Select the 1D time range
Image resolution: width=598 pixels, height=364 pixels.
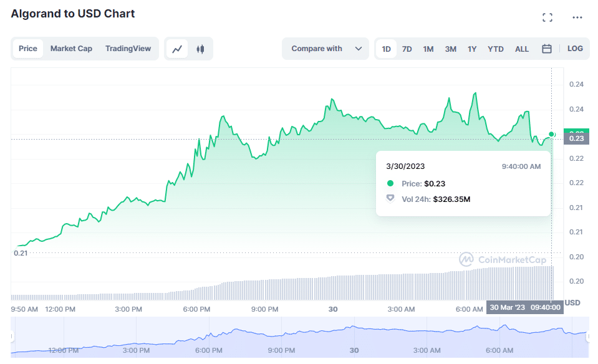click(x=387, y=49)
